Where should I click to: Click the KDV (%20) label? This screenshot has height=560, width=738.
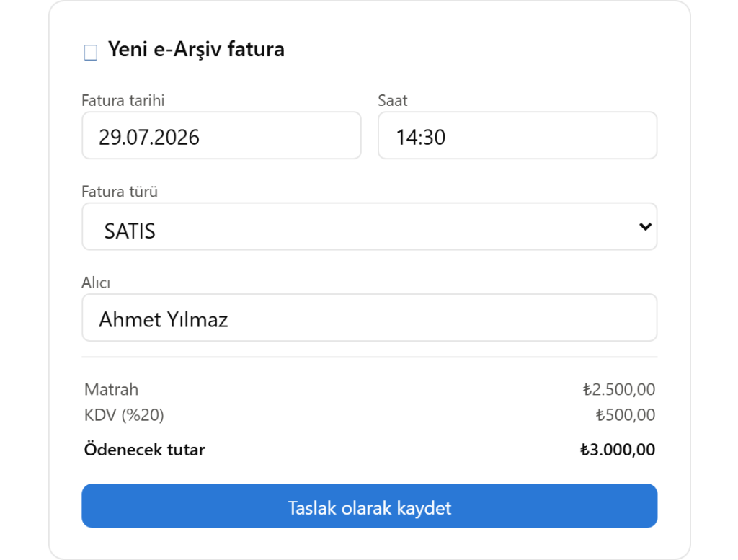coord(124,415)
